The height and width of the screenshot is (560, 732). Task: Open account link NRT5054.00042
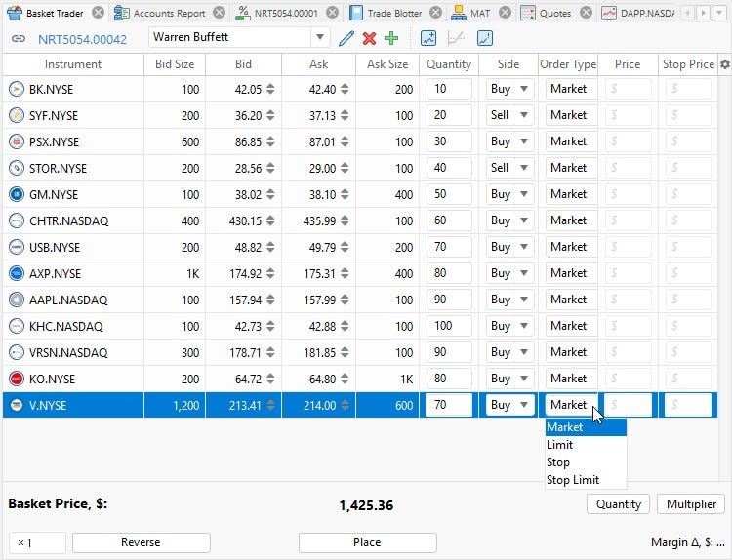click(82, 39)
